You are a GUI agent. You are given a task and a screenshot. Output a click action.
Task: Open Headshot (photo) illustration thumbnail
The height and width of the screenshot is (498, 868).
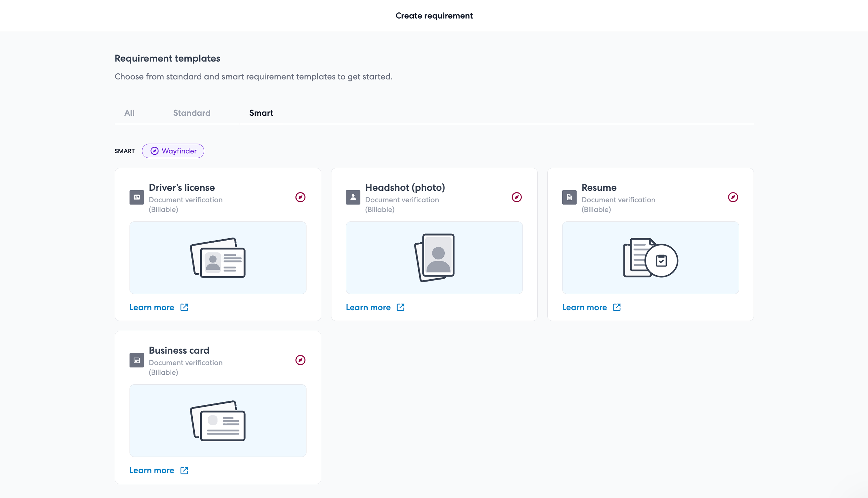coord(434,258)
